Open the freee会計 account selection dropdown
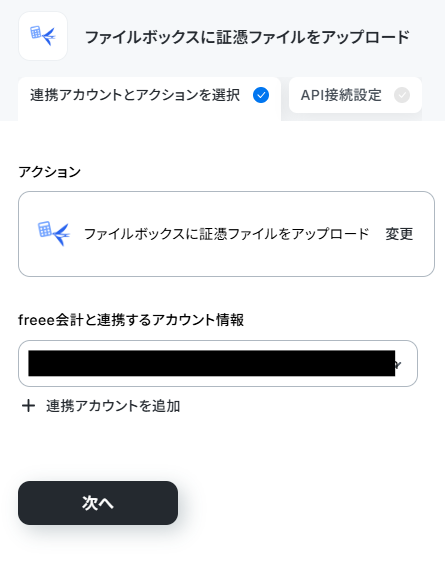 pos(218,363)
